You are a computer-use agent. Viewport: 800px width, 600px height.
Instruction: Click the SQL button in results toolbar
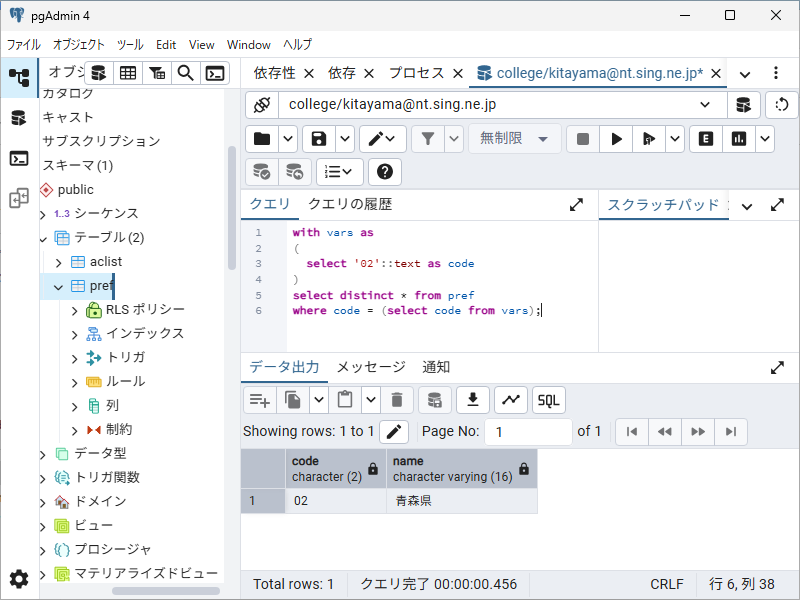[548, 400]
